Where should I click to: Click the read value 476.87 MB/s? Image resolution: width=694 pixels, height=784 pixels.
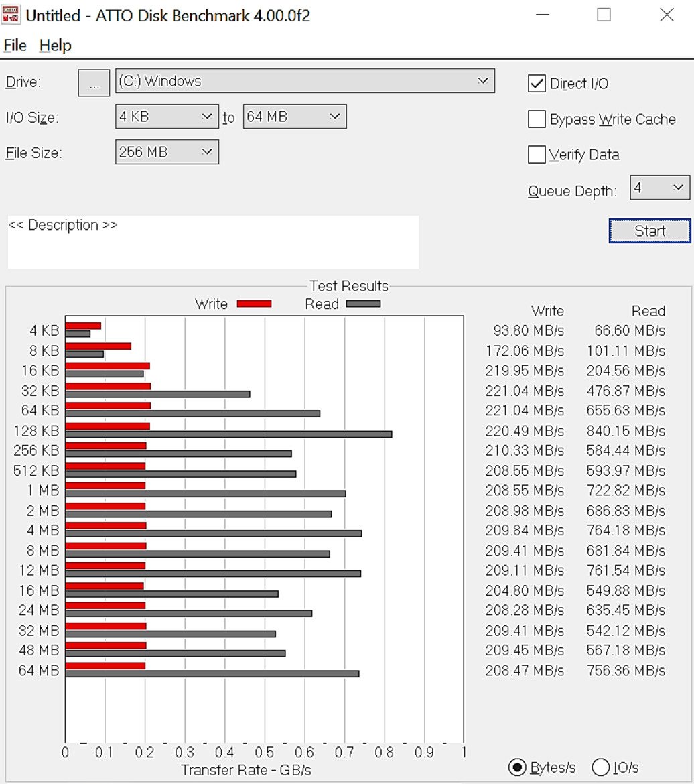pos(626,391)
